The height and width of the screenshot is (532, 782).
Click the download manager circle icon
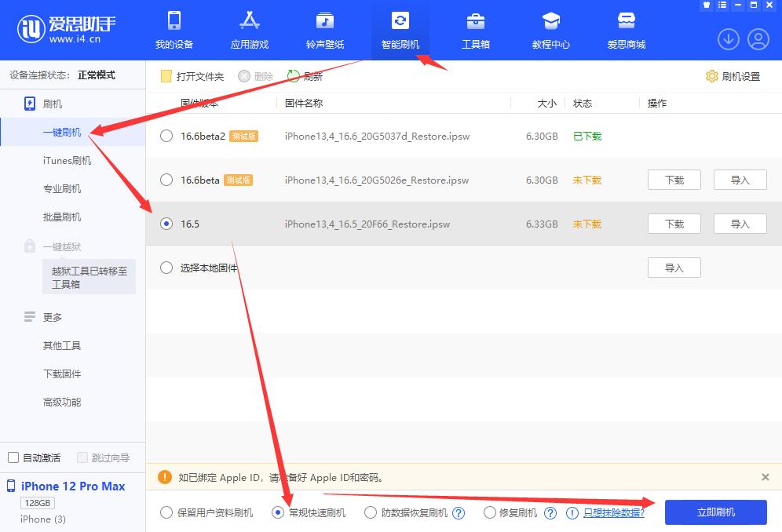coord(729,38)
